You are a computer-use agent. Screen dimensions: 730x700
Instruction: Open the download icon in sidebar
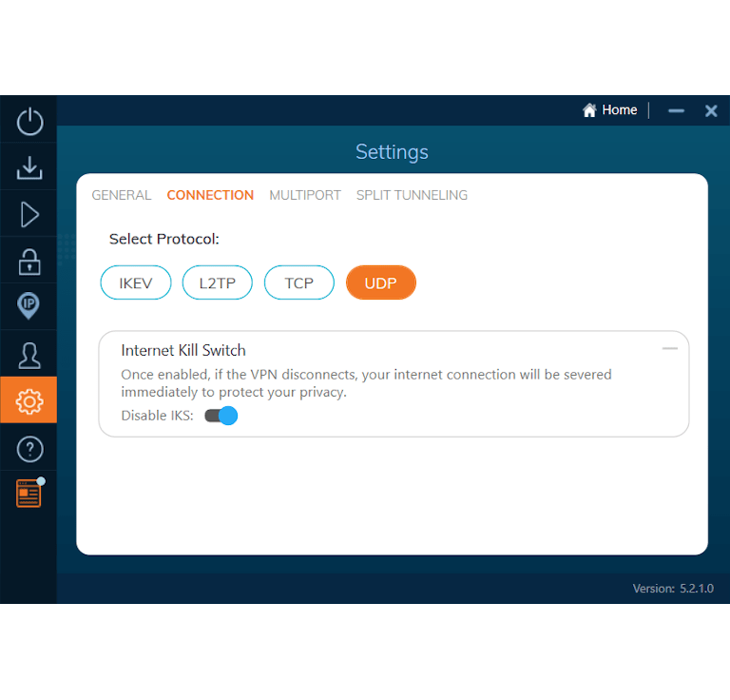[29, 167]
